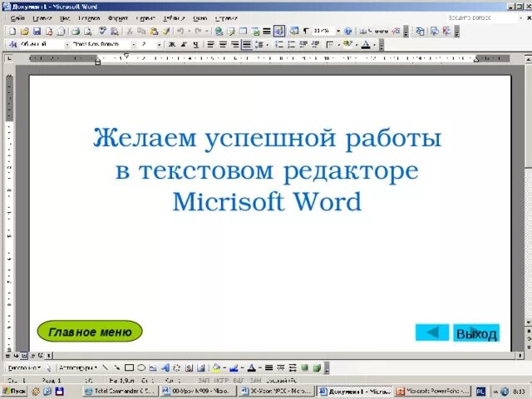Increase the paragraph indent
The height and width of the screenshot is (399, 532).
pos(315,44)
